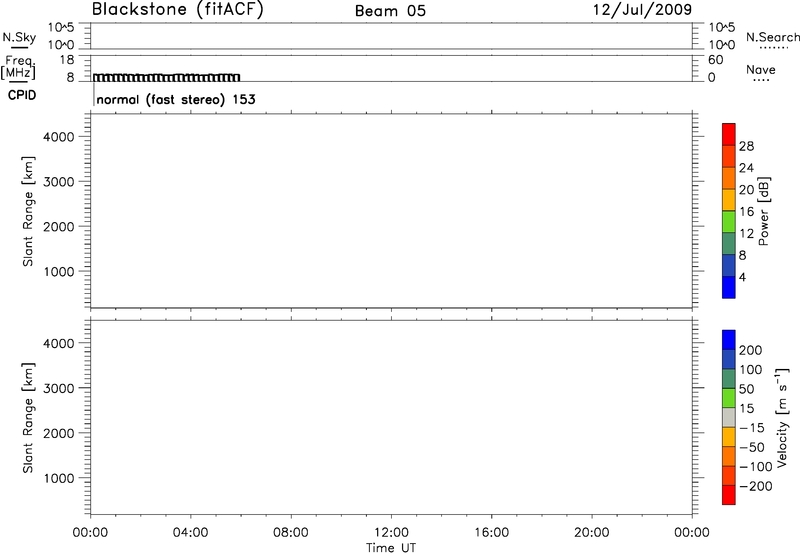Click the 'Power [dB]' colorbar label
Screen dimensions: 800x554
coord(764,211)
